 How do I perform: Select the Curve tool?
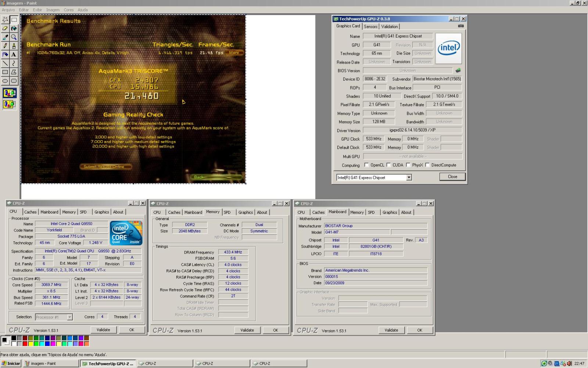click(14, 63)
